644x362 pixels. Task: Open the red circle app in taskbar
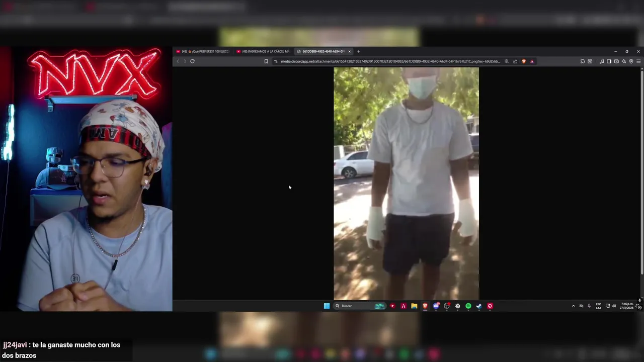(x=490, y=306)
